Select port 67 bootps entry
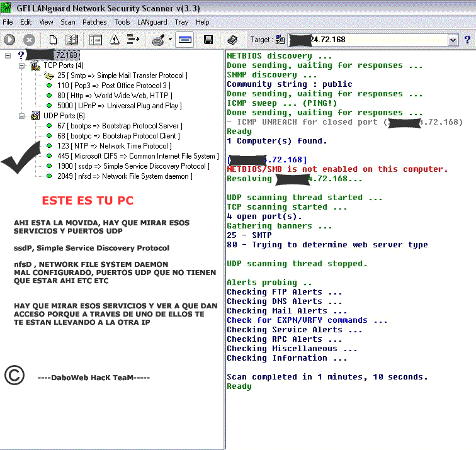Viewport: 476px width, 450px height. [120, 126]
